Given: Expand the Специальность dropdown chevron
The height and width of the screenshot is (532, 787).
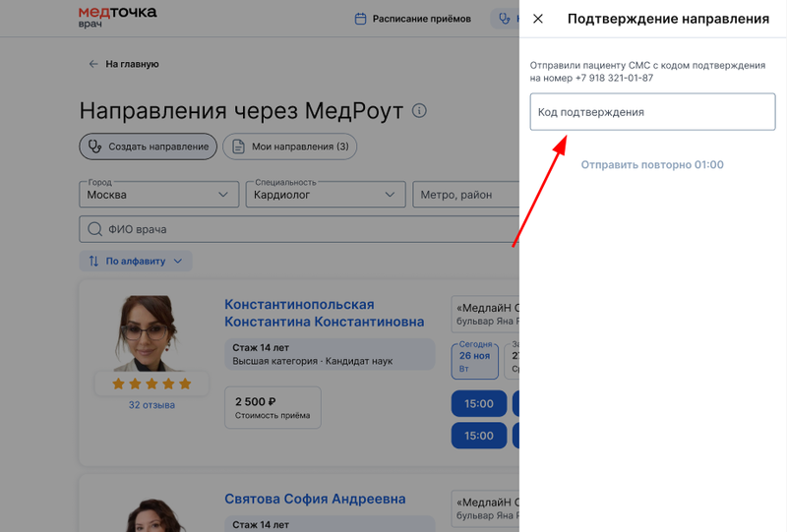Looking at the screenshot, I should [x=390, y=195].
